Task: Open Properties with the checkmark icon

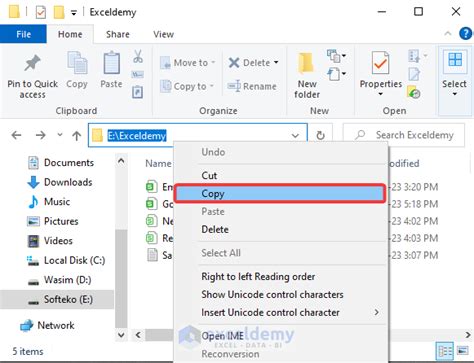Action: 380,74
